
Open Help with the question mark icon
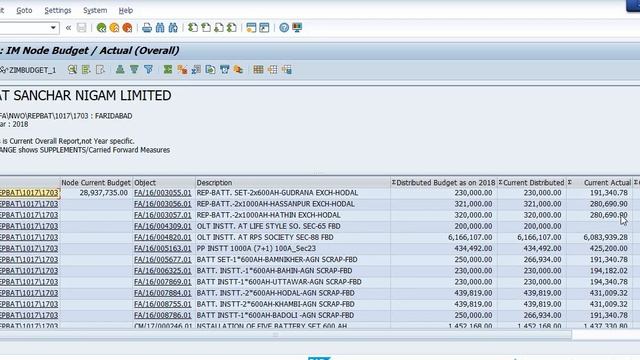tap(284, 28)
